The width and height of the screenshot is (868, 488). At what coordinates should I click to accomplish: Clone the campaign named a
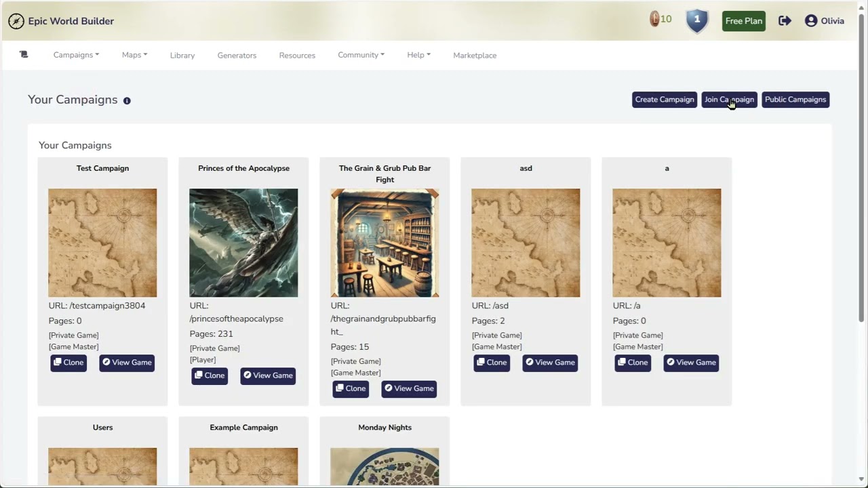(x=633, y=363)
